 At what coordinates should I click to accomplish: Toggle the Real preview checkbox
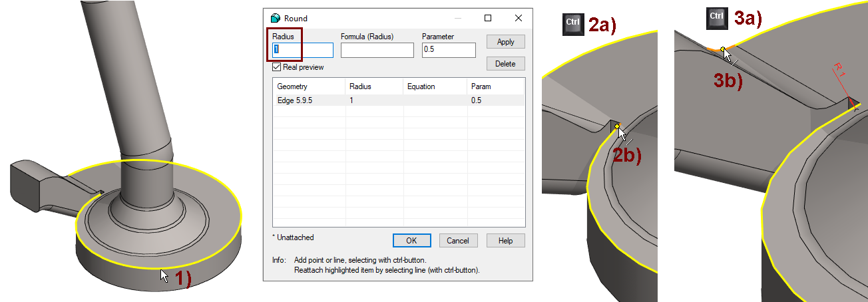(276, 67)
